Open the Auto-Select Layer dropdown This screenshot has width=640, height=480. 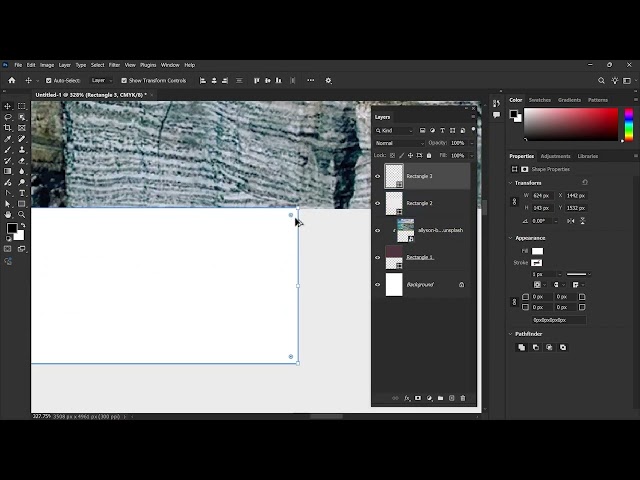point(101,81)
